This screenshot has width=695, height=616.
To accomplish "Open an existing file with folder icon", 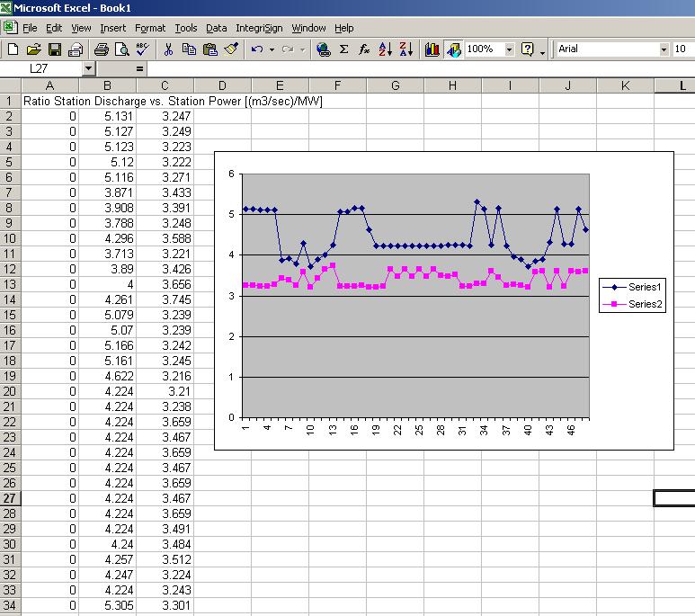I will (33, 49).
